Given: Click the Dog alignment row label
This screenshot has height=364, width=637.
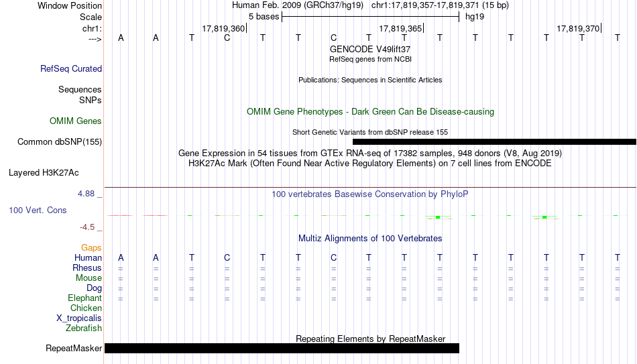Looking at the screenshot, I should (x=94, y=288).
